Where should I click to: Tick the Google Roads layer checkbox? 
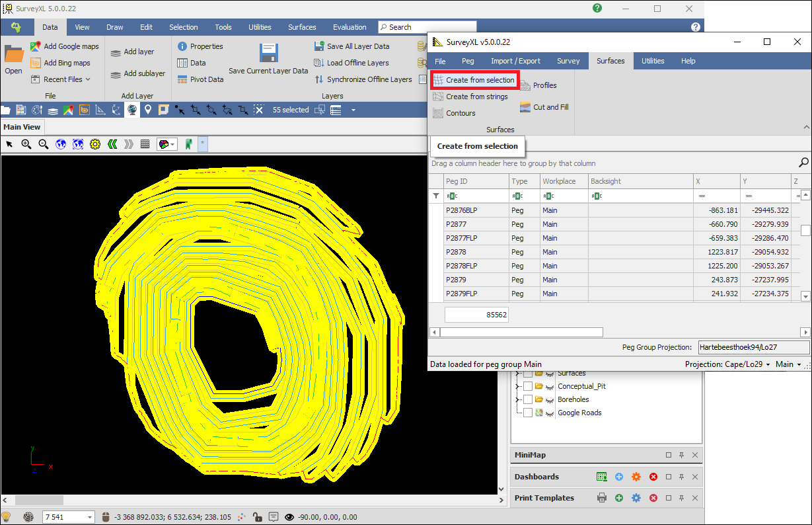click(x=528, y=413)
